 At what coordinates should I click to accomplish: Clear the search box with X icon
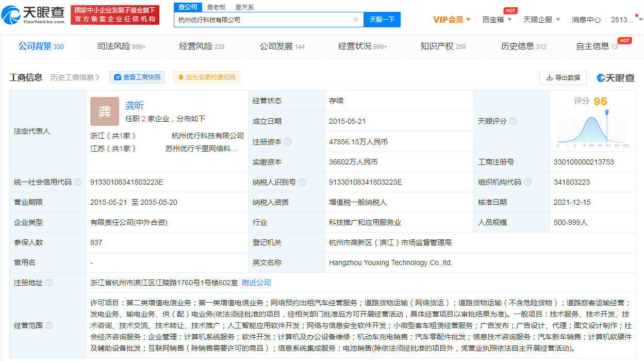[x=355, y=20]
